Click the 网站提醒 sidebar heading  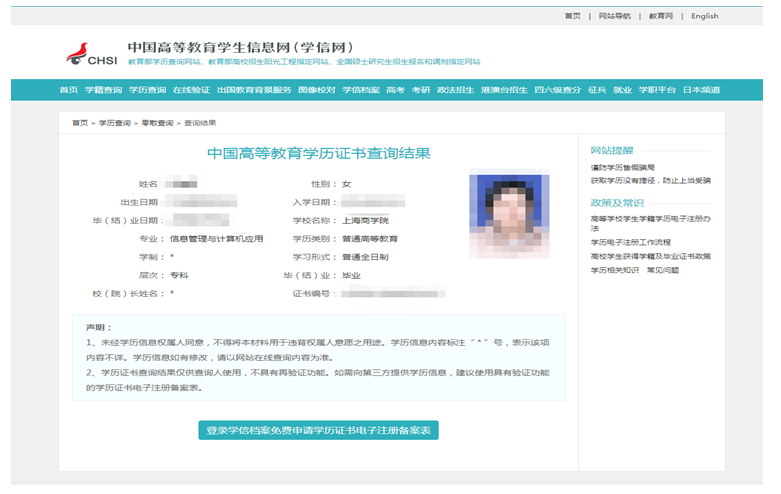coord(612,150)
